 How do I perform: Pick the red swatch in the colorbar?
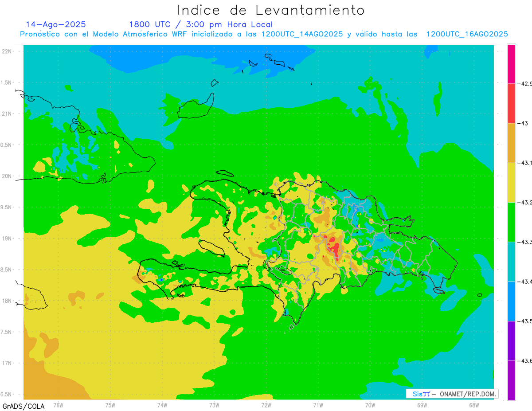pyautogui.click(x=511, y=103)
